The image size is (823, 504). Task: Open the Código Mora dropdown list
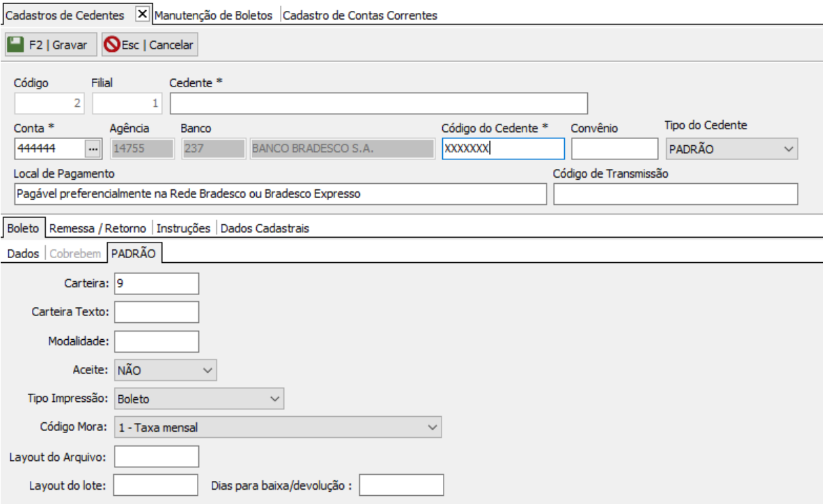pos(432,427)
